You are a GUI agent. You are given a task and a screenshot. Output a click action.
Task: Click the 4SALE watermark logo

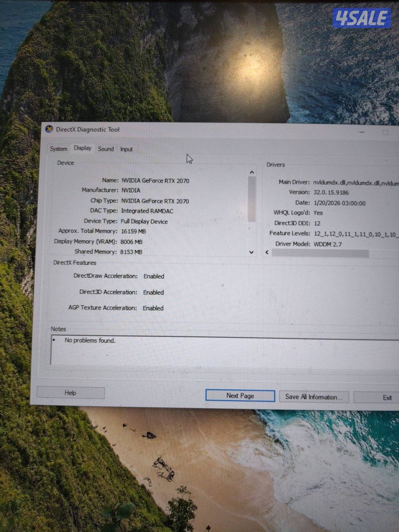coord(361,18)
